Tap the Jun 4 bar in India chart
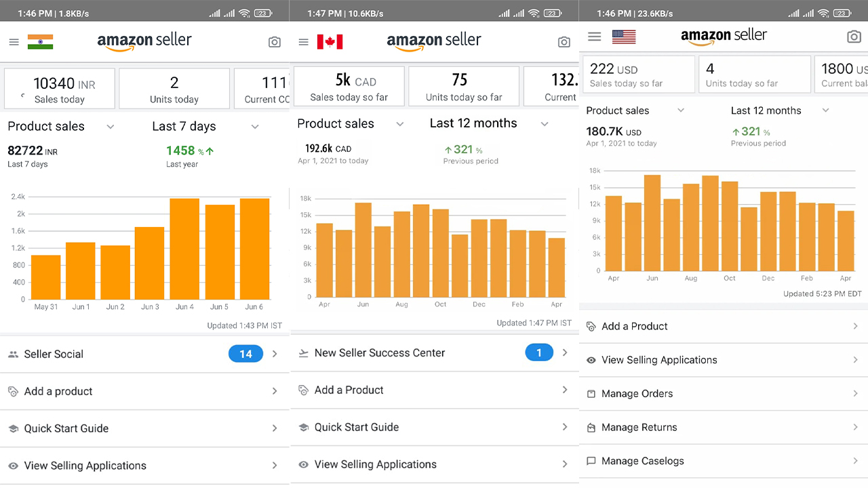The height and width of the screenshot is (488, 868). 184,249
